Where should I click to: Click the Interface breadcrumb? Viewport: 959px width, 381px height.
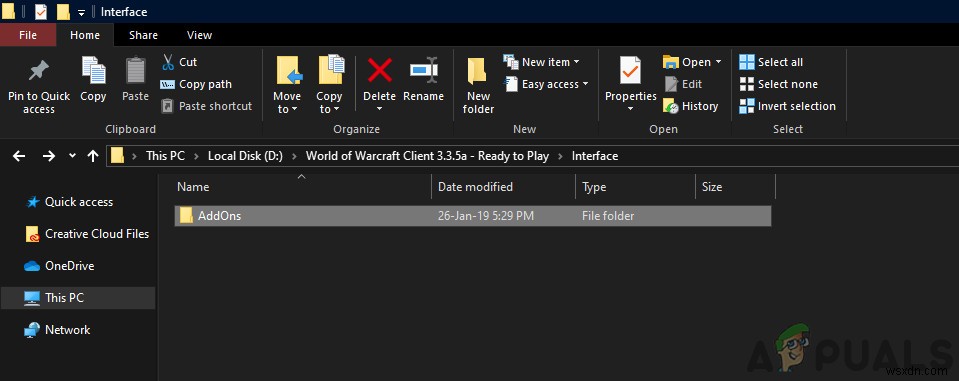594,156
